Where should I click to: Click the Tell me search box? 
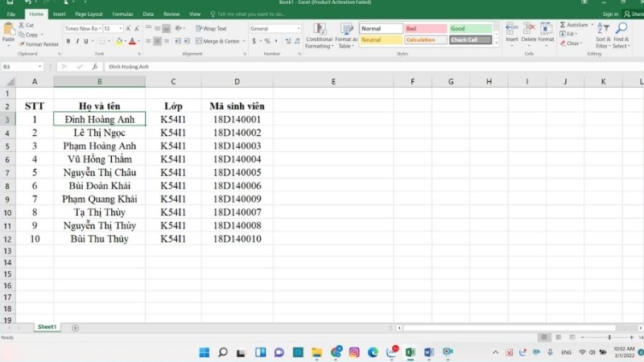click(248, 14)
